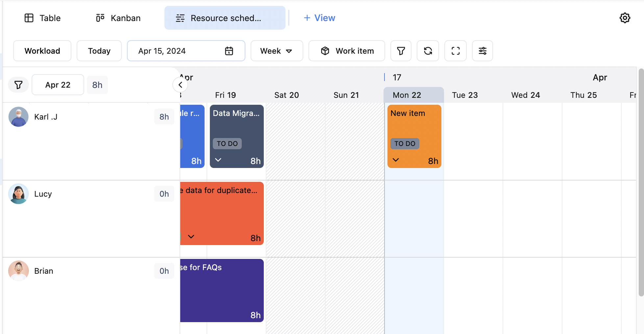Viewport: 644px width, 334px height.
Task: Click Karl .J's avatar
Action: pyautogui.click(x=18, y=117)
